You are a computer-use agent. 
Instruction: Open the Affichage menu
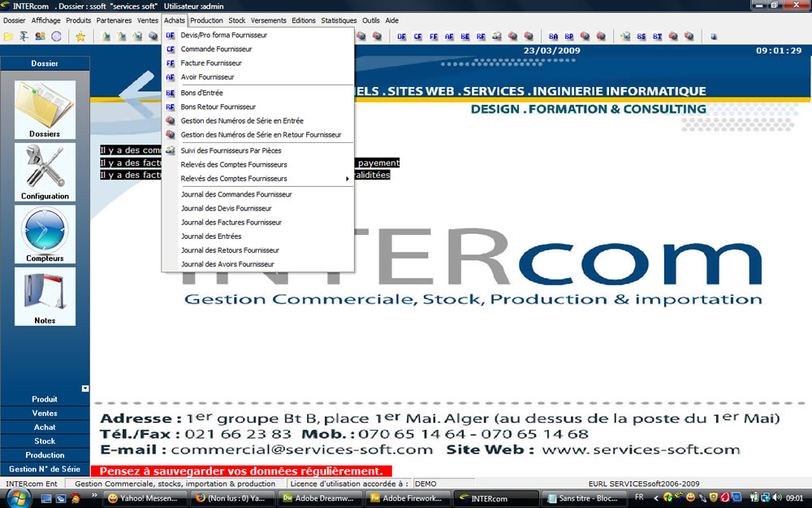(46, 20)
